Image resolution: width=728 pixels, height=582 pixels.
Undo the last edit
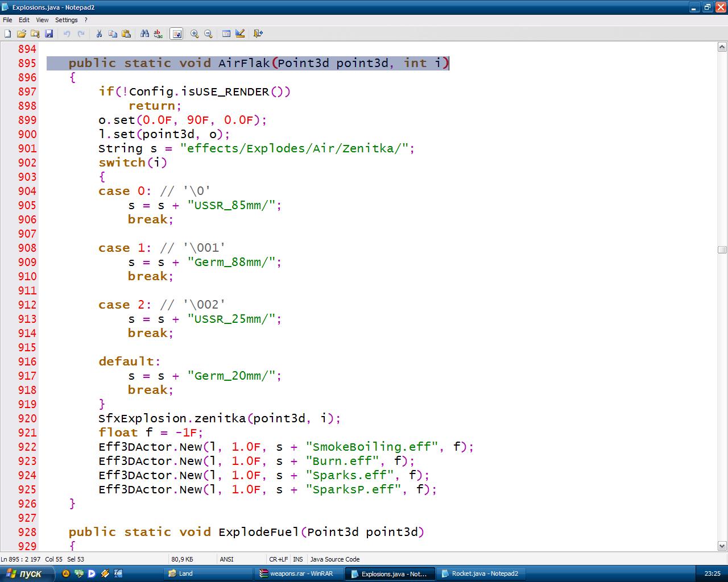(67, 34)
